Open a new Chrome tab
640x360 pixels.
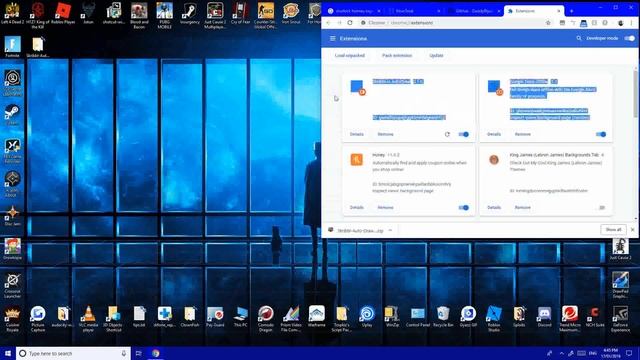pyautogui.click(x=571, y=11)
